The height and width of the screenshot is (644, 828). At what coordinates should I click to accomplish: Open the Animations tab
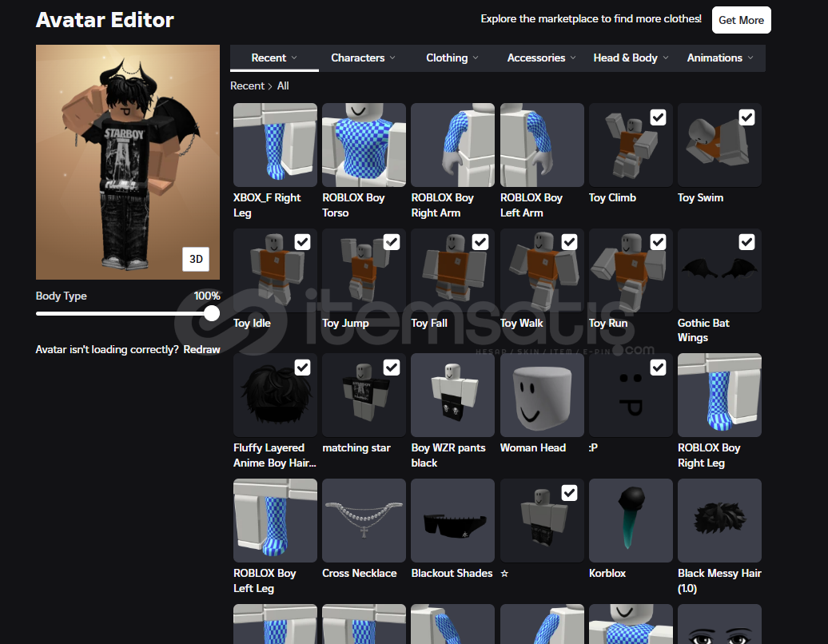(720, 58)
